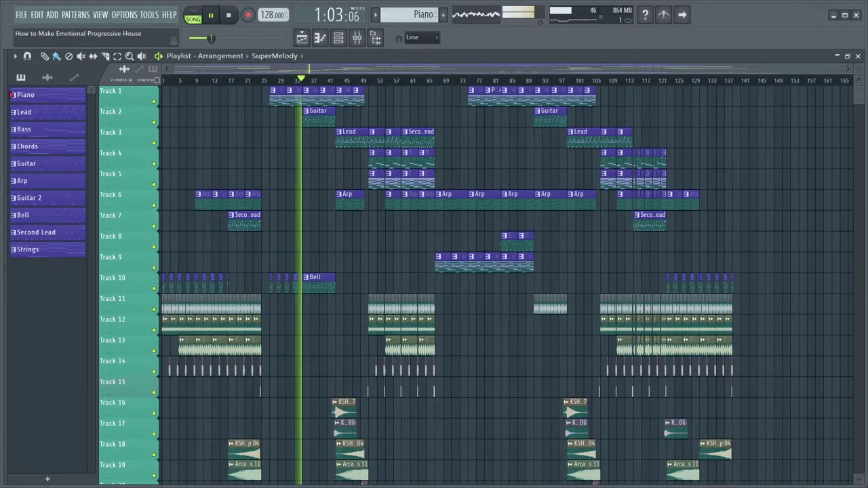
Task: Select the Mute tool in playlist toolbar
Action: click(81, 56)
